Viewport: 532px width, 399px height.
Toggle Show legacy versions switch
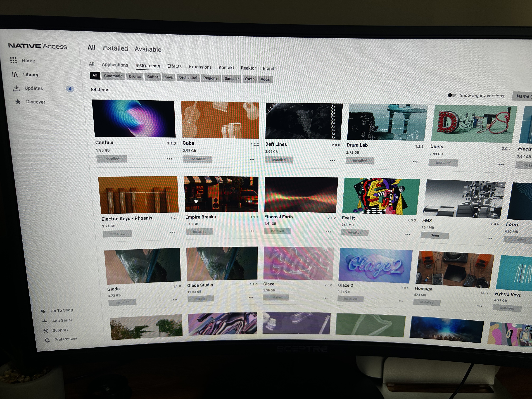click(452, 95)
